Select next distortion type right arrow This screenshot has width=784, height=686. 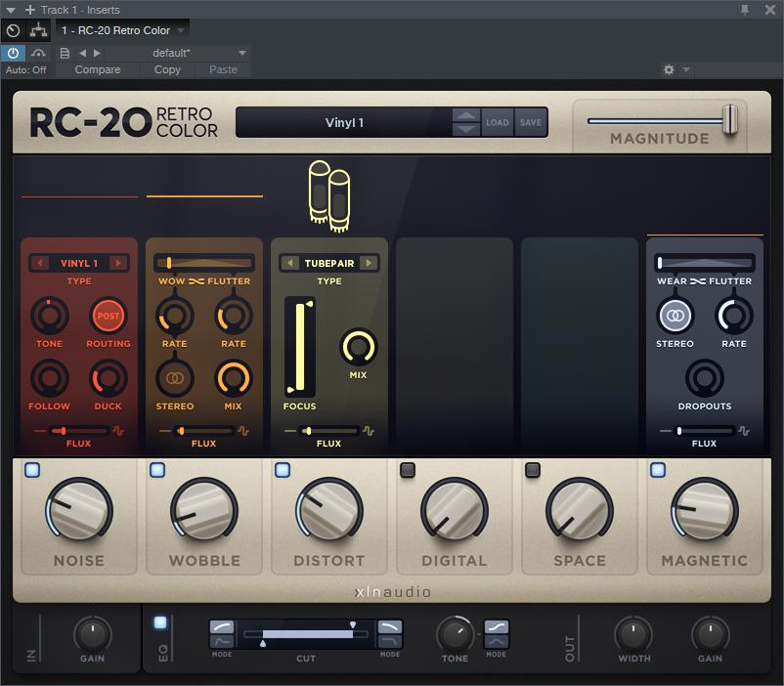point(369,263)
